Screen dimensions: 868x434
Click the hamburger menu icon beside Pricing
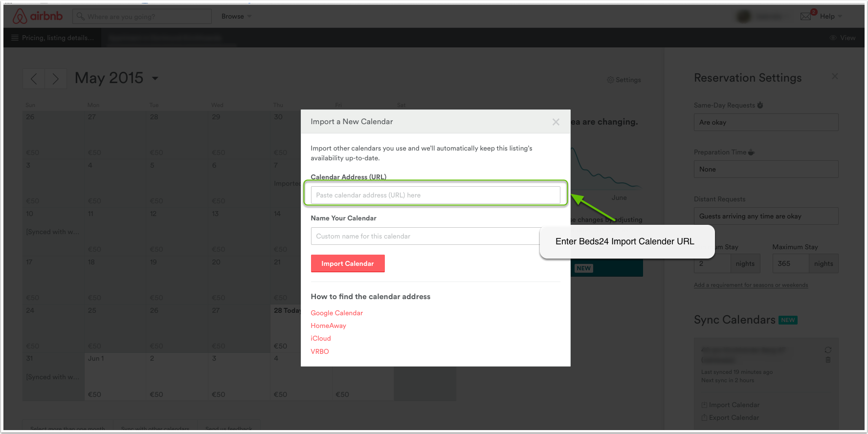(15, 38)
